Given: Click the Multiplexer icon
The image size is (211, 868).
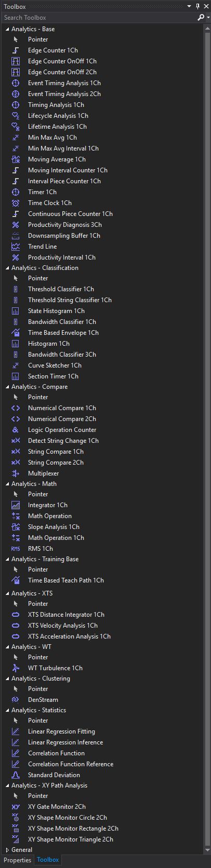Looking at the screenshot, I should pyautogui.click(x=16, y=473).
